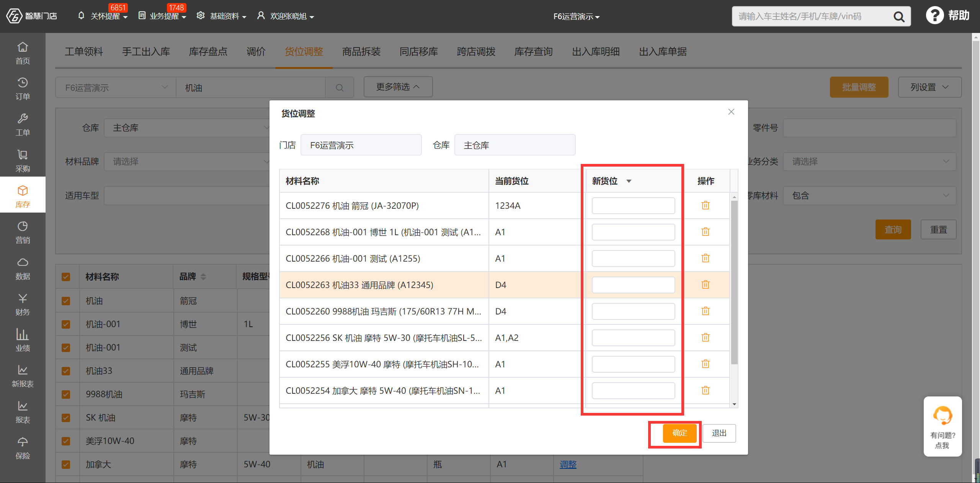Click the 智慧门店 logo
980x483 pixels.
point(32,16)
